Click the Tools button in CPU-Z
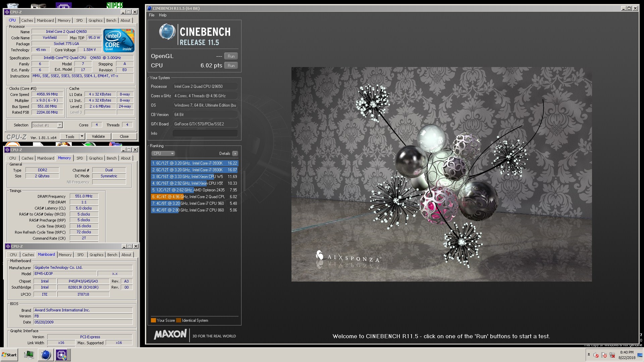Screen dimensions: 644x362 [x=70, y=136]
